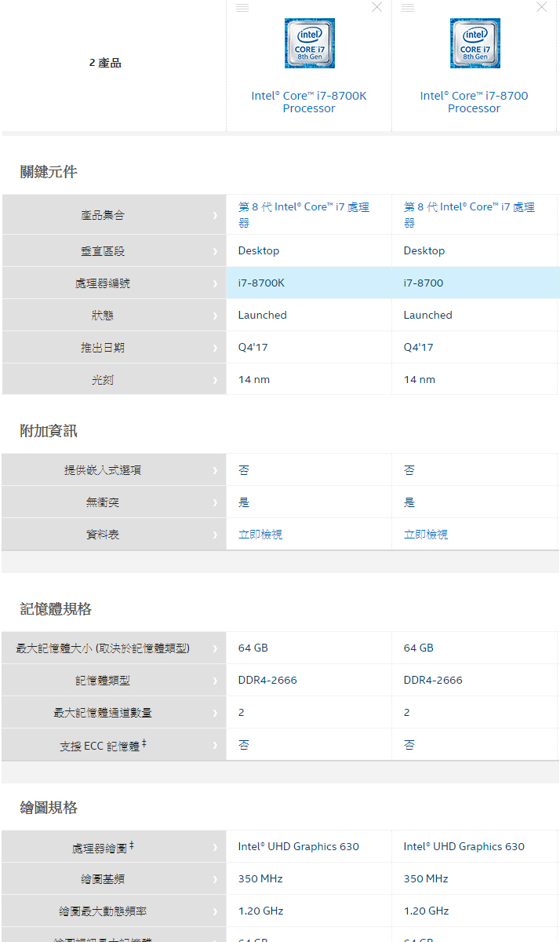Expand the 提供嵌入式選項 row chevron
560x942 pixels.
click(x=215, y=470)
